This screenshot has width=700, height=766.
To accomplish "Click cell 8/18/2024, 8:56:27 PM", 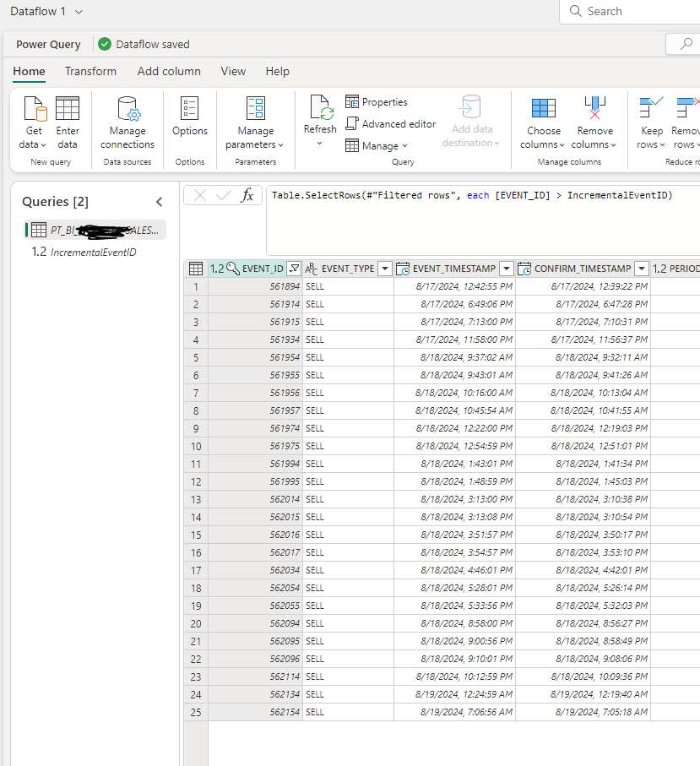I will 583,623.
